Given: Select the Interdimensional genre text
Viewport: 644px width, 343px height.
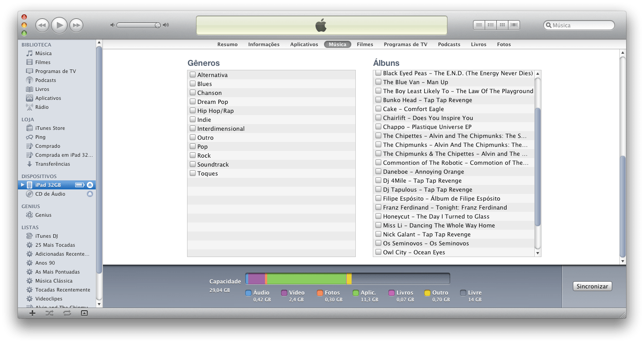Looking at the screenshot, I should coord(221,129).
